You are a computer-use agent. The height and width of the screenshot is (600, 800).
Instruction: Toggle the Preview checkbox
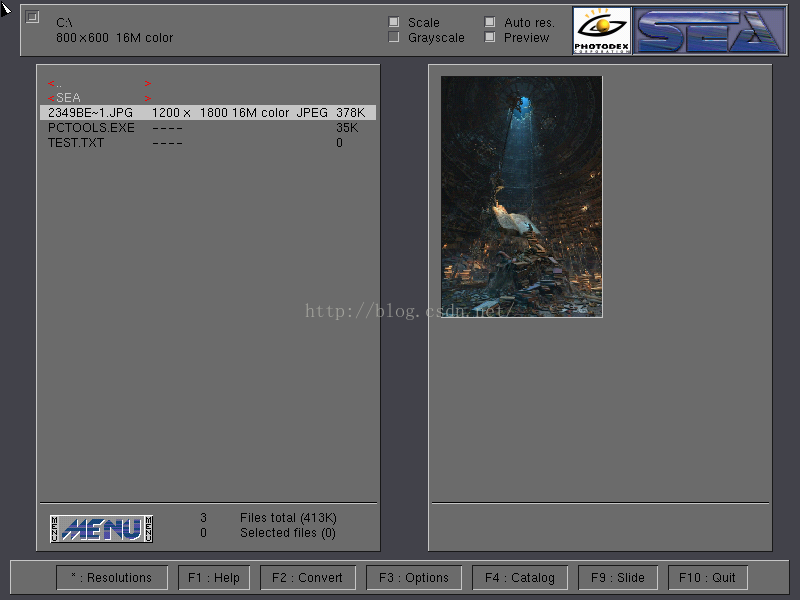(x=490, y=37)
